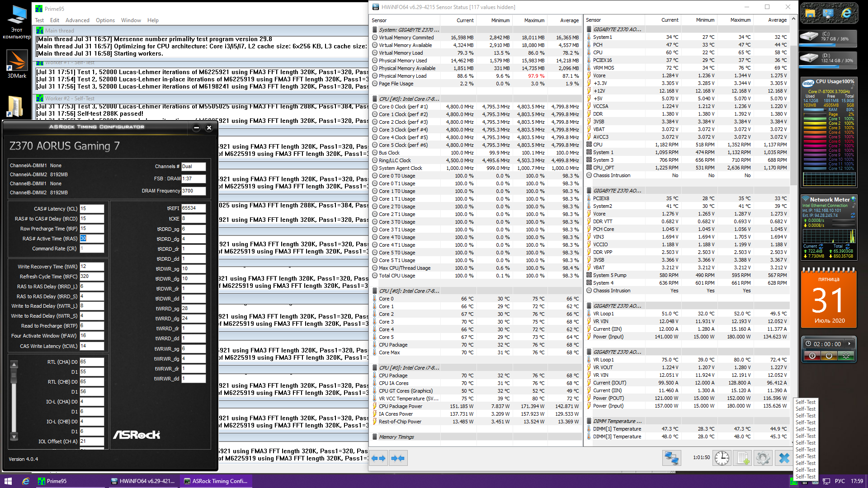Click the inward collapse arrows button
Screen dimensions: 868x488
point(398,458)
